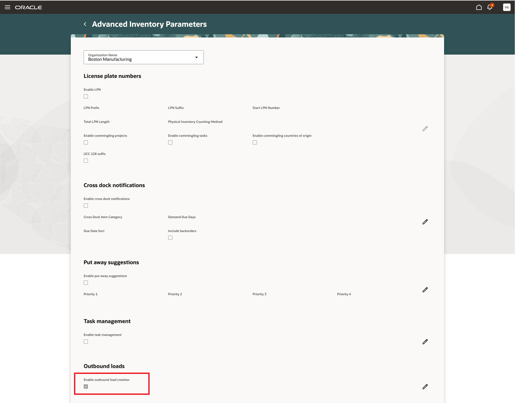Open the PA user profile menu
The width and height of the screenshot is (532, 409).
[x=507, y=7]
